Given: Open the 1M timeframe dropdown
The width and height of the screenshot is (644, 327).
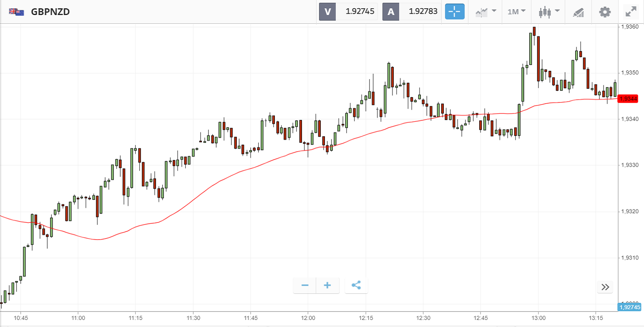Looking at the screenshot, I should coord(516,12).
